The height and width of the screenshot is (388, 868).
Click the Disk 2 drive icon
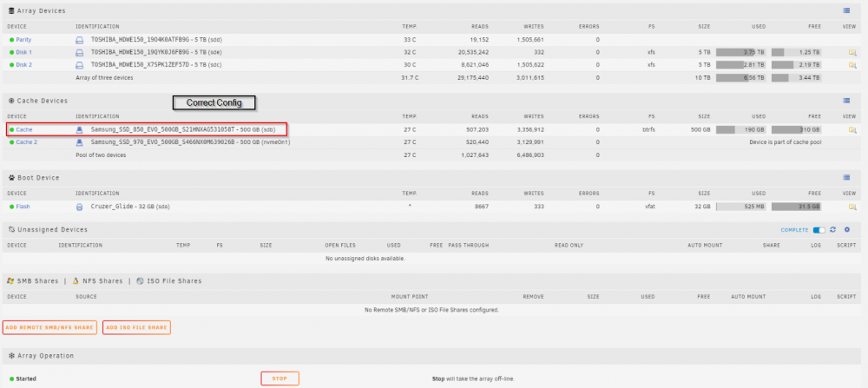pyautogui.click(x=79, y=65)
